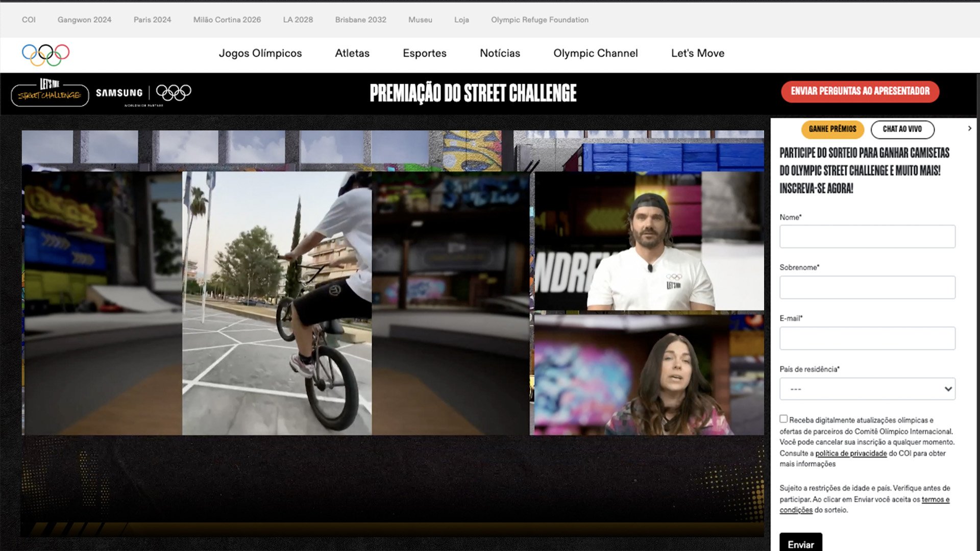Open the Notícias menu
Viewport: 980px width, 551px height.
point(500,53)
